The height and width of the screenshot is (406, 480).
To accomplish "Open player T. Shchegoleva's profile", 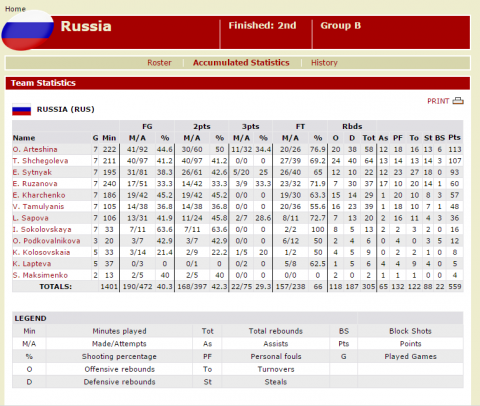I will tap(40, 161).
